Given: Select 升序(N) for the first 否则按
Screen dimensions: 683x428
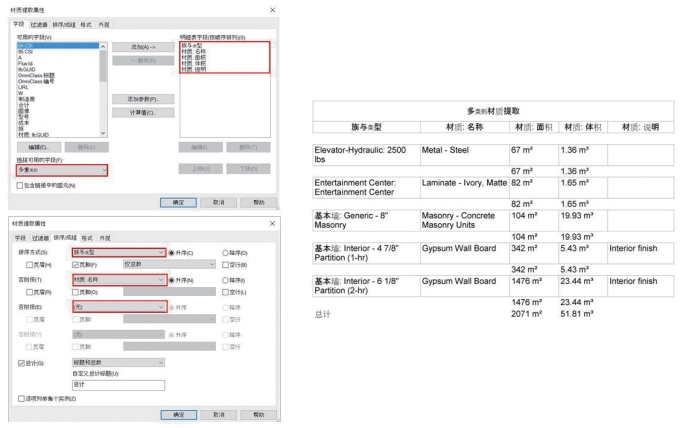Looking at the screenshot, I should coord(172,280).
